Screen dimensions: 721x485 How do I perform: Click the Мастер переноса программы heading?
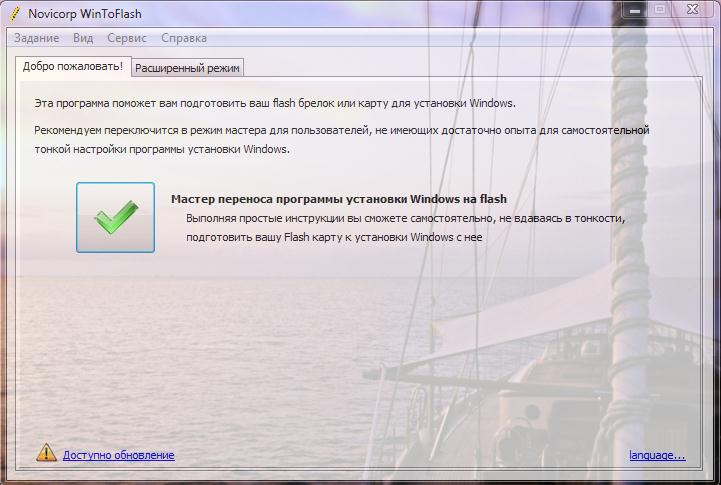[x=339, y=199]
